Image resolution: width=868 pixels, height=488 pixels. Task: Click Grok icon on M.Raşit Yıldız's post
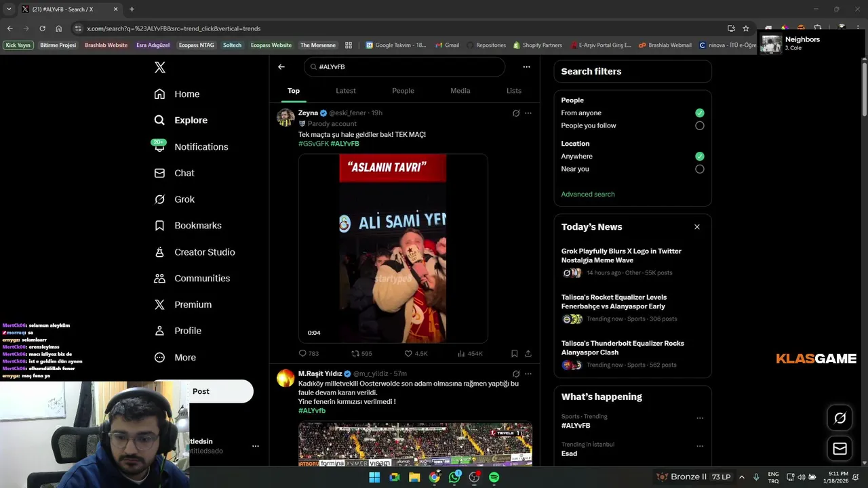(516, 373)
